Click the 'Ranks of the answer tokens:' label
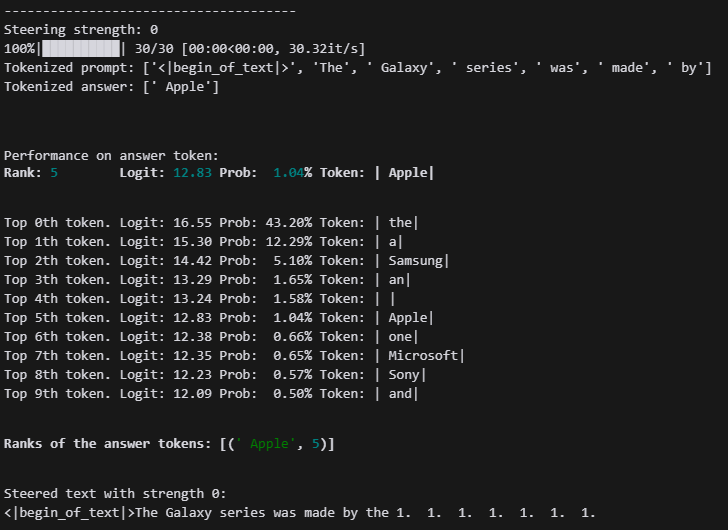Viewport: 728px width, 530px height. click(x=107, y=444)
